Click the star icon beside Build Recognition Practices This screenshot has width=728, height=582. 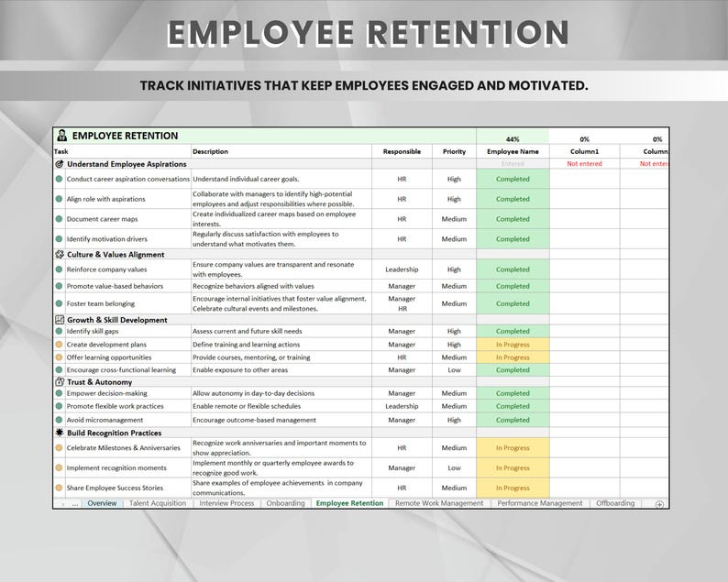(60, 433)
